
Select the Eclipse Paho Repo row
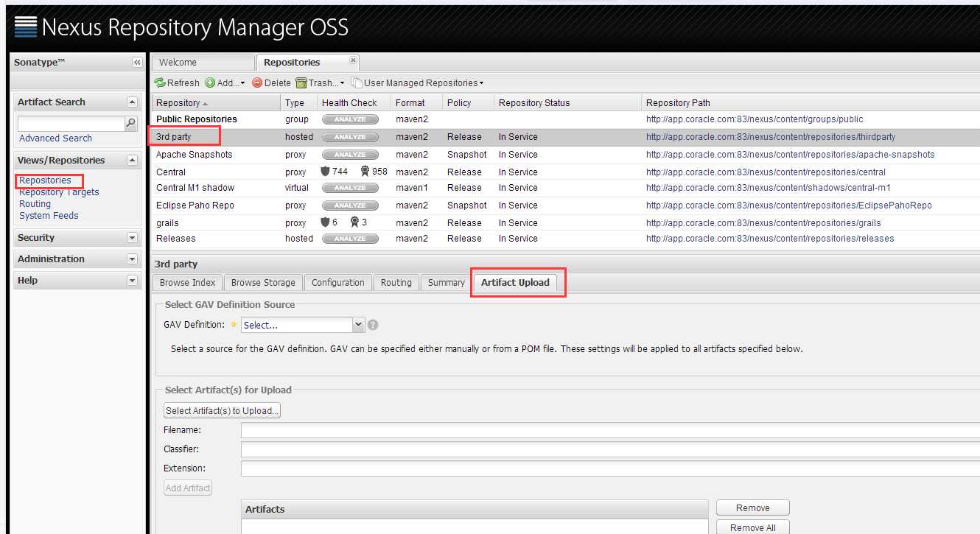[566, 205]
